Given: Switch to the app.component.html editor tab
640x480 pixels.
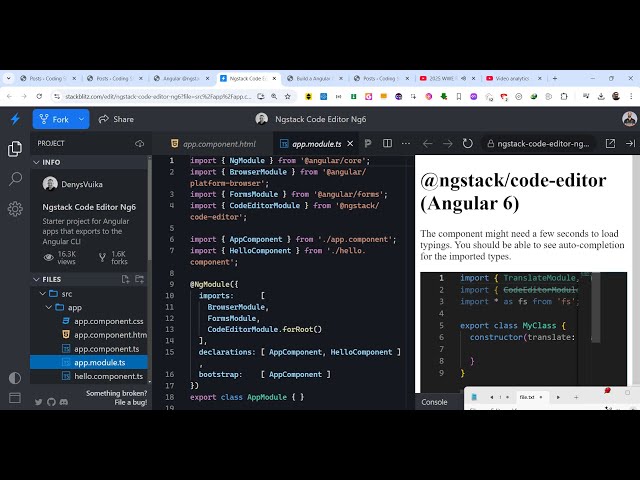Looking at the screenshot, I should pyautogui.click(x=213, y=144).
